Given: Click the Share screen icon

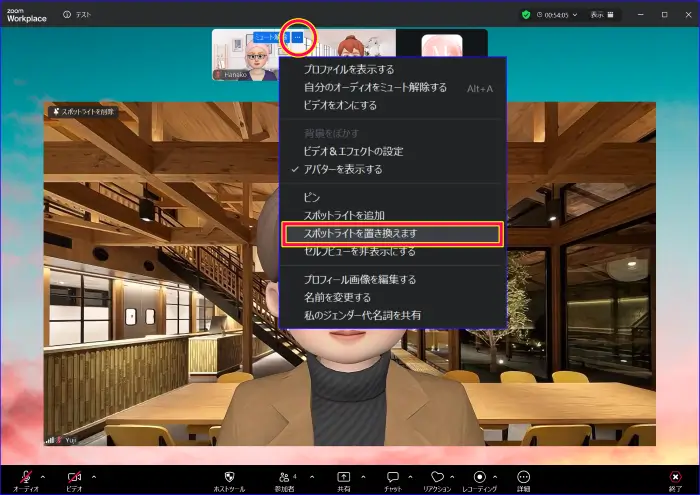Looking at the screenshot, I should coord(343,477).
